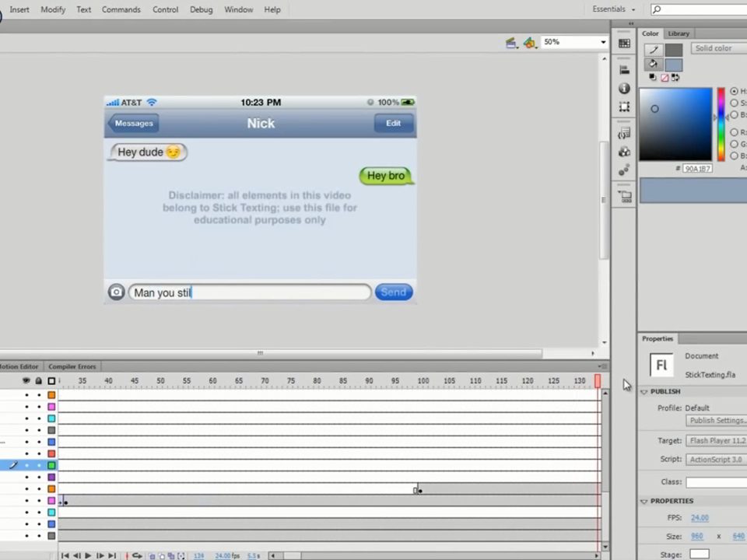Step forward one frame
Viewport: 747px width, 560px height.
pyautogui.click(x=100, y=555)
